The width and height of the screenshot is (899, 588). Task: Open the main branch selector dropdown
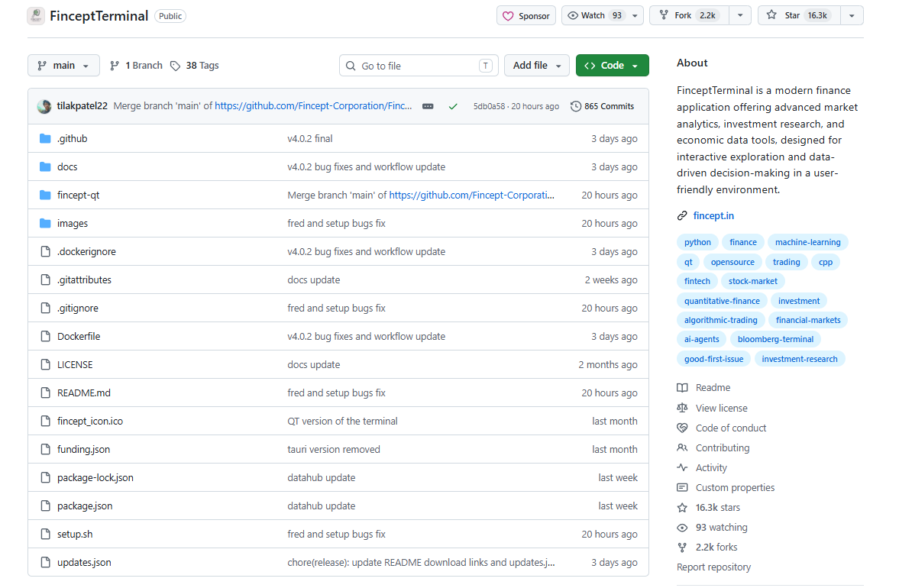point(63,66)
